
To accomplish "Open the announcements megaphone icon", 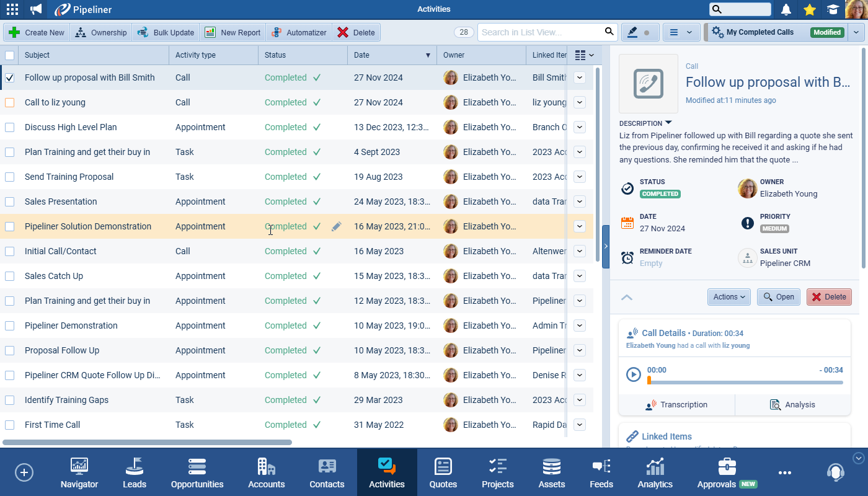I will point(37,9).
